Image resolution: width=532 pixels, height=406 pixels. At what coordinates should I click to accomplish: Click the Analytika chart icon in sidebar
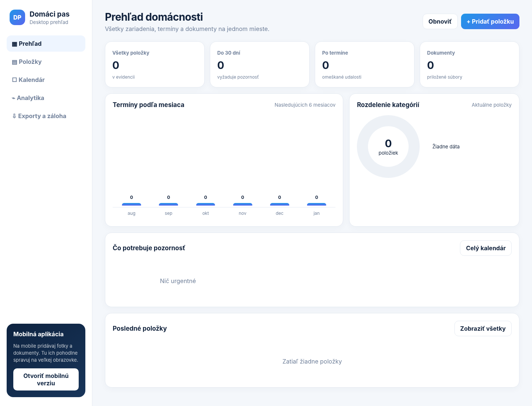pos(14,98)
